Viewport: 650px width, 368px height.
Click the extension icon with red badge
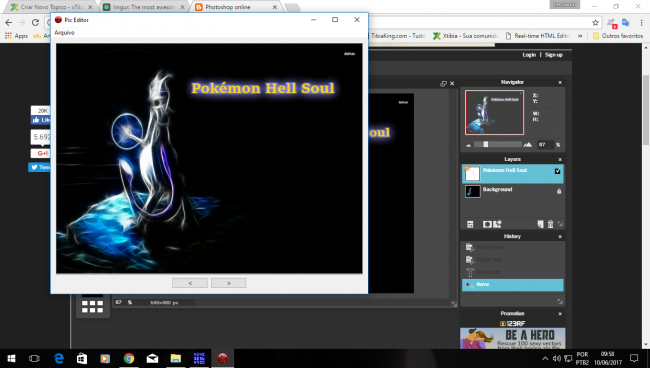click(x=611, y=23)
